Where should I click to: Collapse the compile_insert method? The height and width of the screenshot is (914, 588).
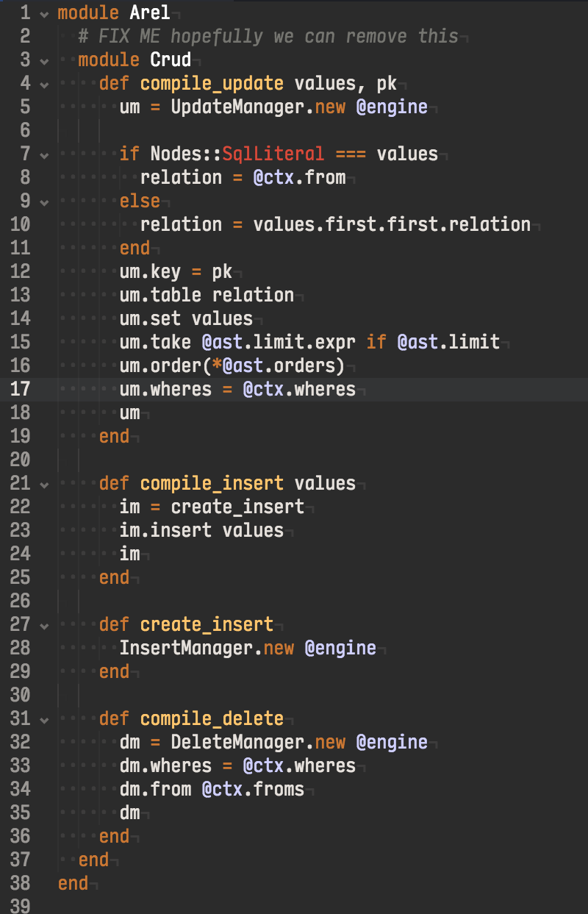(44, 484)
